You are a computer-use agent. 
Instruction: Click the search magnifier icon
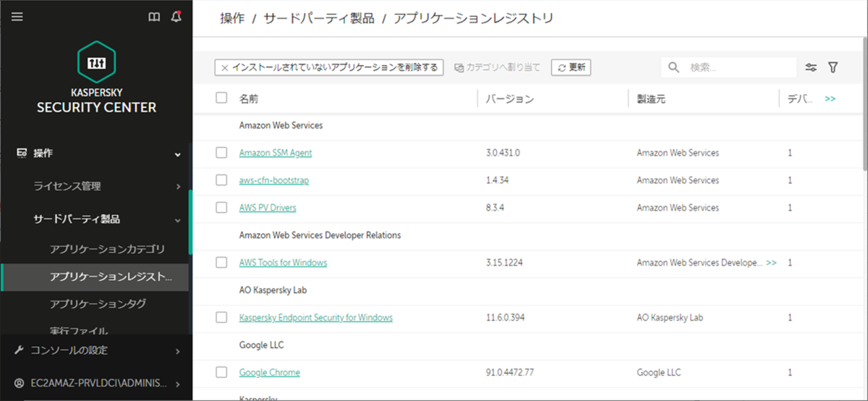[x=673, y=67]
